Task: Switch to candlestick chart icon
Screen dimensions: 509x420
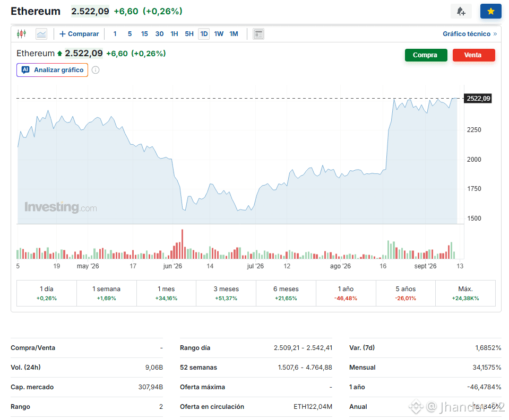Action: 21,33
